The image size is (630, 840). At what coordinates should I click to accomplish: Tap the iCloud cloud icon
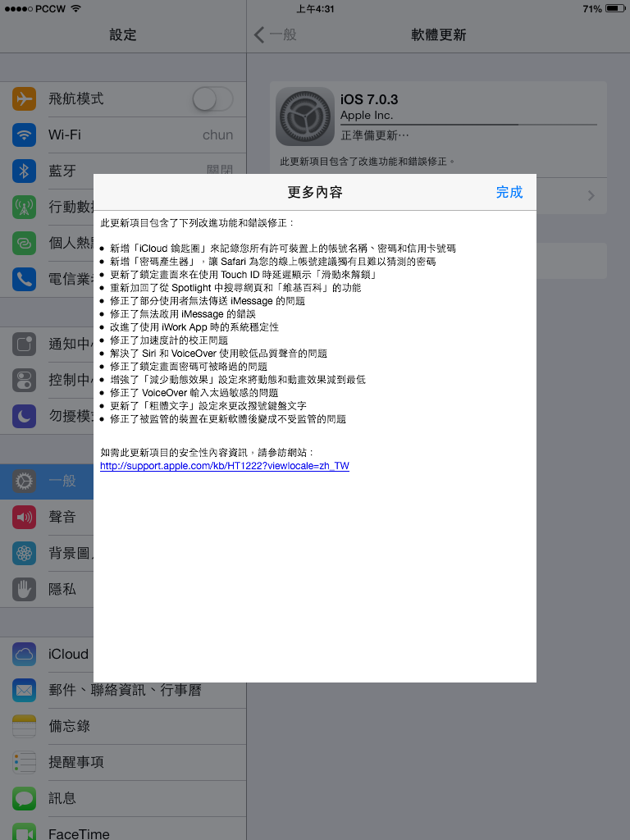tap(24, 654)
